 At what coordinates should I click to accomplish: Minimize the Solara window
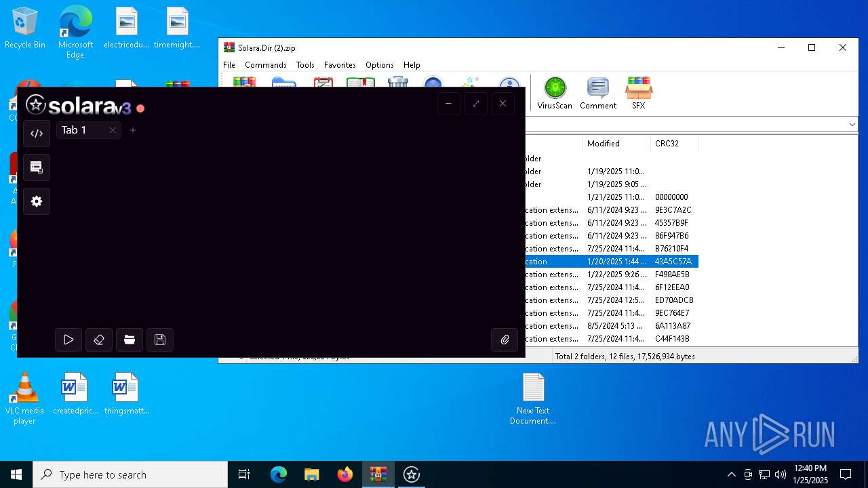[x=448, y=104]
